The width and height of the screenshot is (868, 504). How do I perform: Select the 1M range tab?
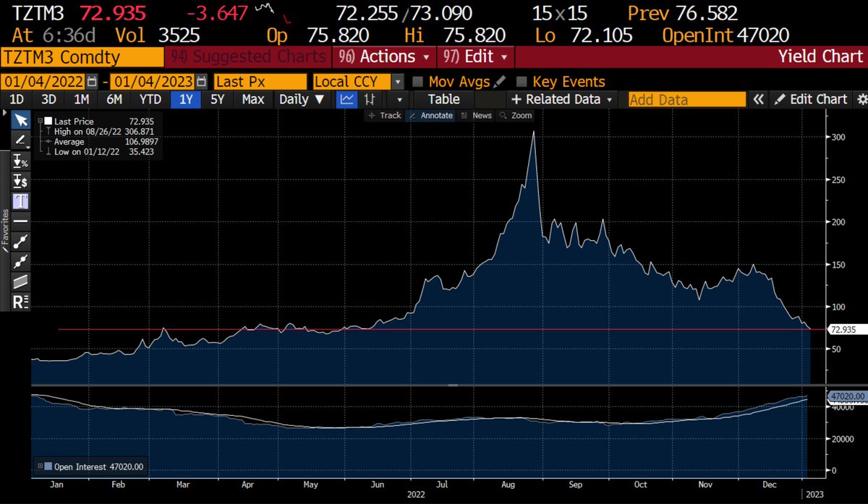(x=82, y=100)
